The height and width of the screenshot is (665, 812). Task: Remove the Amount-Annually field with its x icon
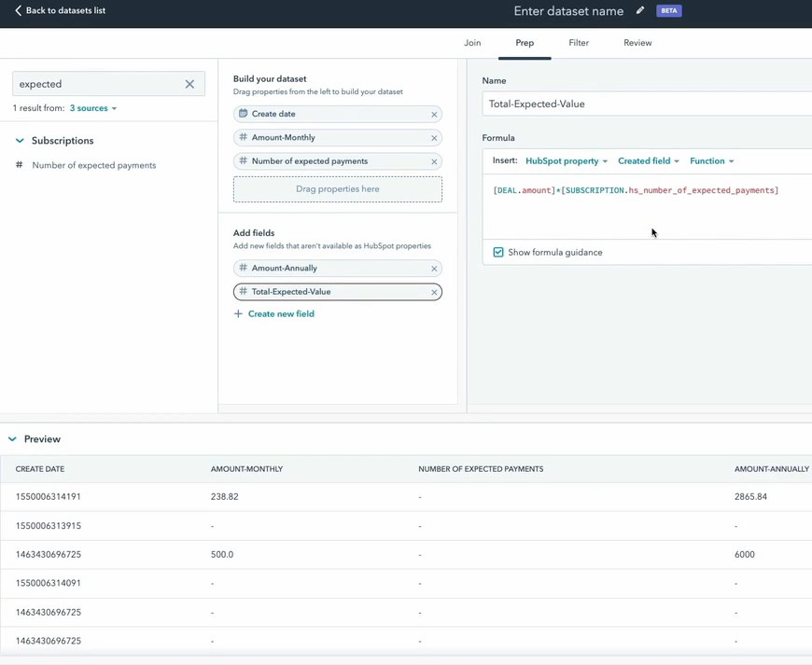pyautogui.click(x=432, y=270)
